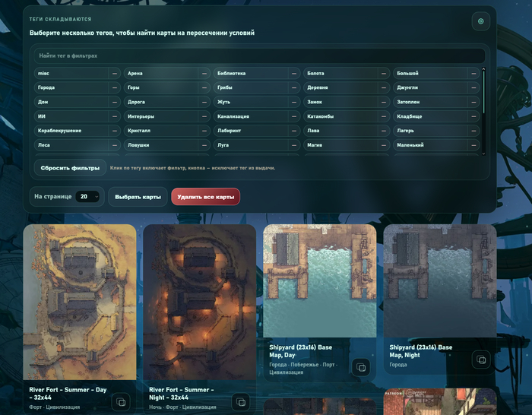This screenshot has width=532, height=415.
Task: Open the River Fort Summer Night map thumbnail
Action: click(199, 302)
